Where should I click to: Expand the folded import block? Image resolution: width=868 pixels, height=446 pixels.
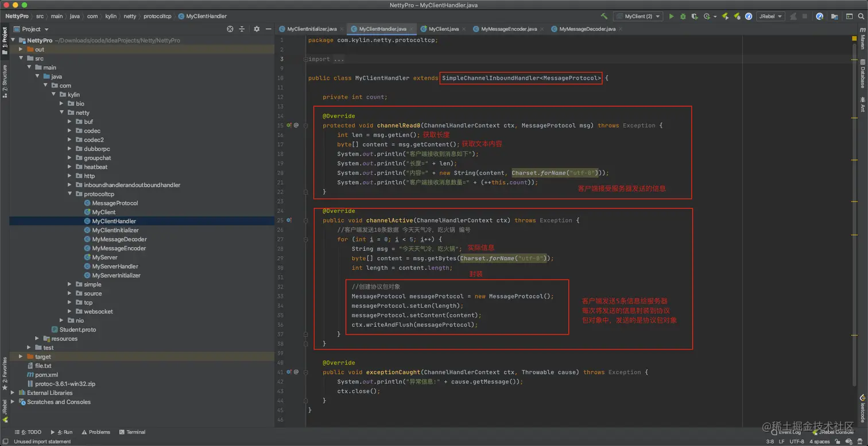point(306,59)
